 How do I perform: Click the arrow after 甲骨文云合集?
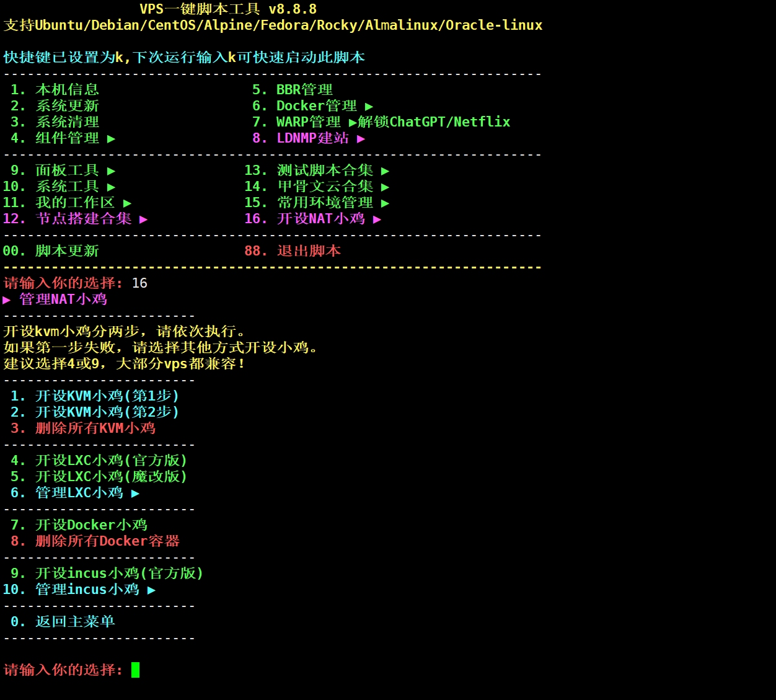[385, 187]
